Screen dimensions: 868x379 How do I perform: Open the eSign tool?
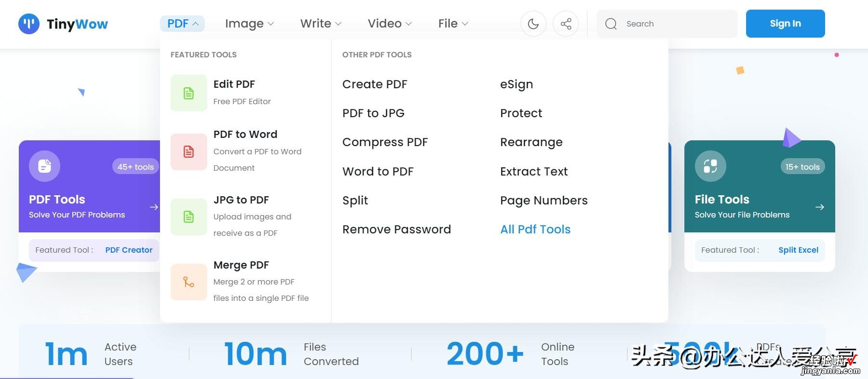tap(517, 84)
